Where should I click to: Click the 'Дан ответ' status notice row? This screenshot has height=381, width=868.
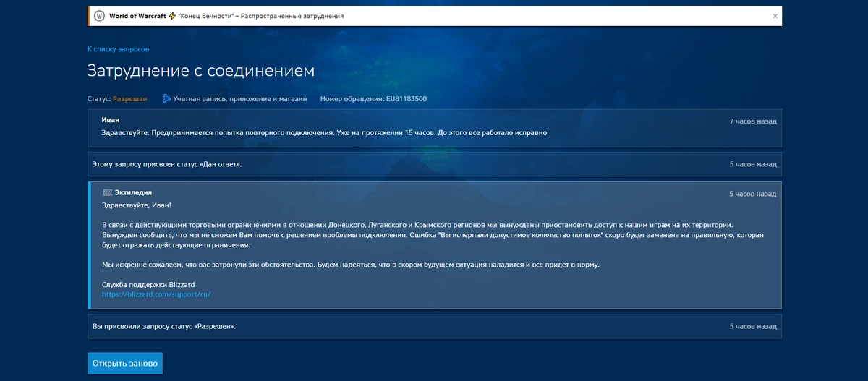(434, 164)
